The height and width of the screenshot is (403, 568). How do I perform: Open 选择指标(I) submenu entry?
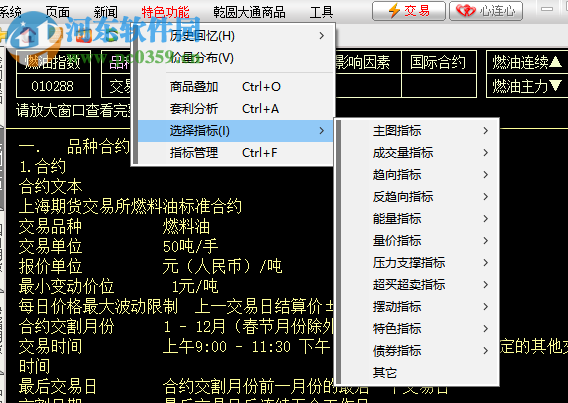tap(235, 131)
